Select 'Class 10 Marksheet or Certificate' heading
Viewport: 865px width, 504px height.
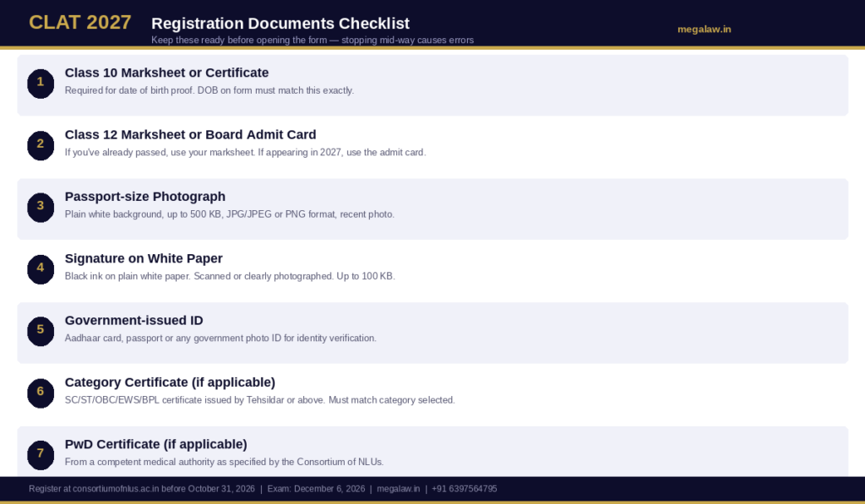(166, 73)
